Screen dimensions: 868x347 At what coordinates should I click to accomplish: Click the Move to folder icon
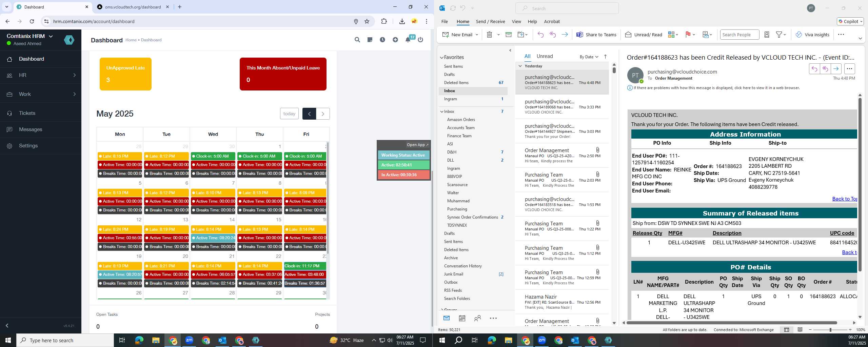[x=522, y=35]
